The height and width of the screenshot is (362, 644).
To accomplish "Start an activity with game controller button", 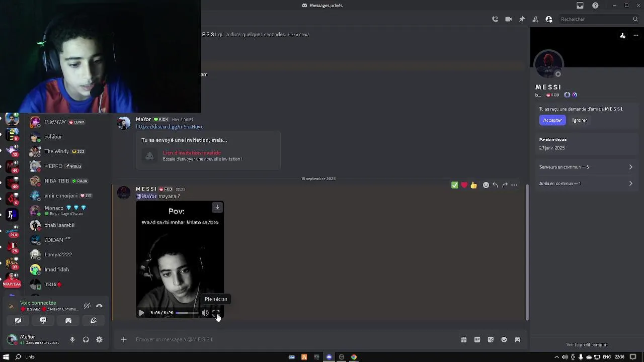I will pos(68,320).
